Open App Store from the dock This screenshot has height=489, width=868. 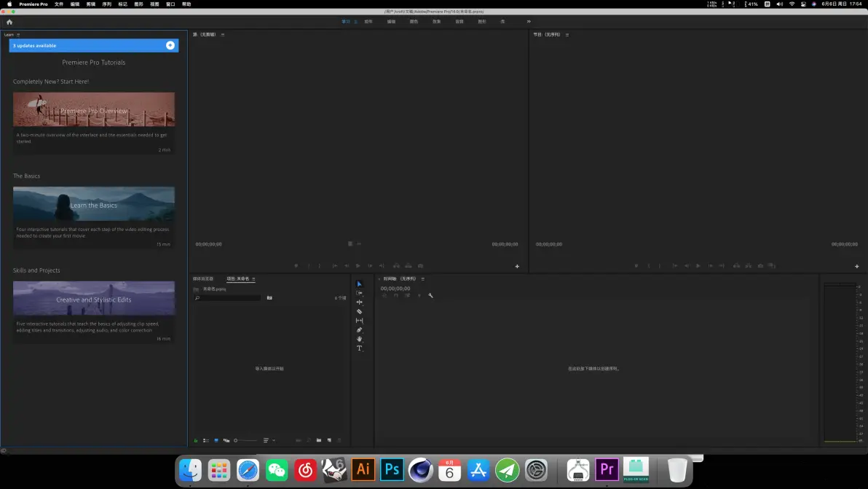click(x=478, y=470)
